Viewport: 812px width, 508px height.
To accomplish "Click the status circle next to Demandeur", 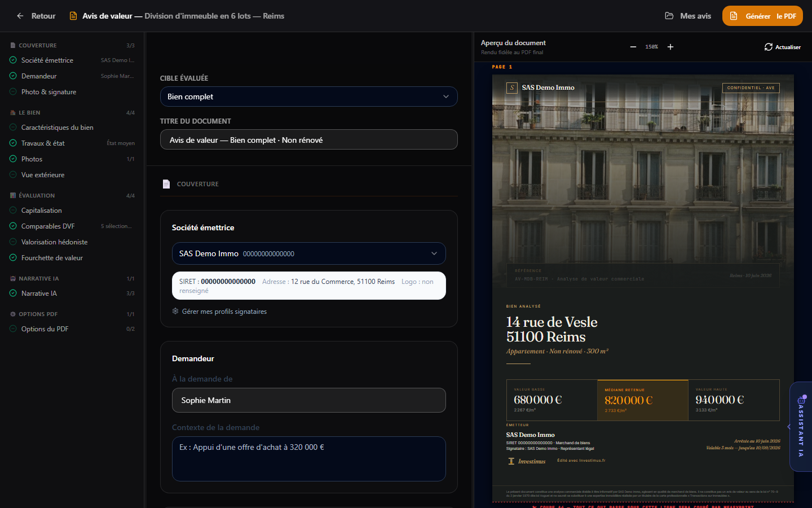I will tap(13, 76).
